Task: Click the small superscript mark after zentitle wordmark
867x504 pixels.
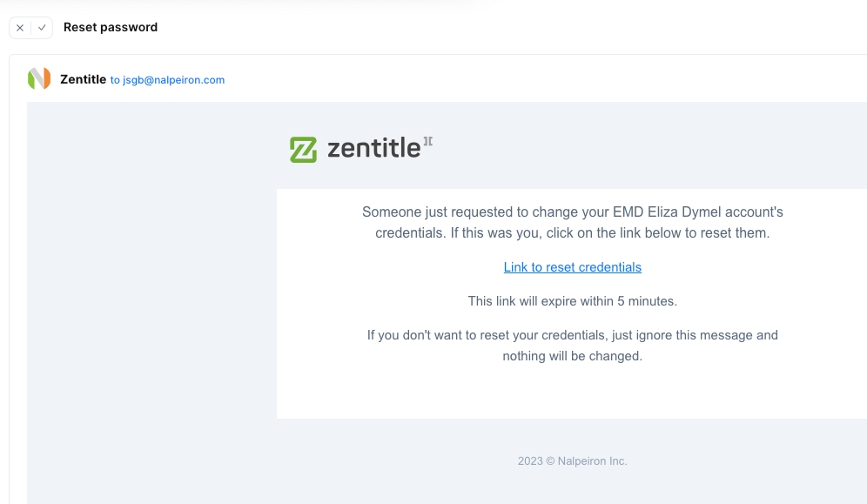Action: click(427, 141)
